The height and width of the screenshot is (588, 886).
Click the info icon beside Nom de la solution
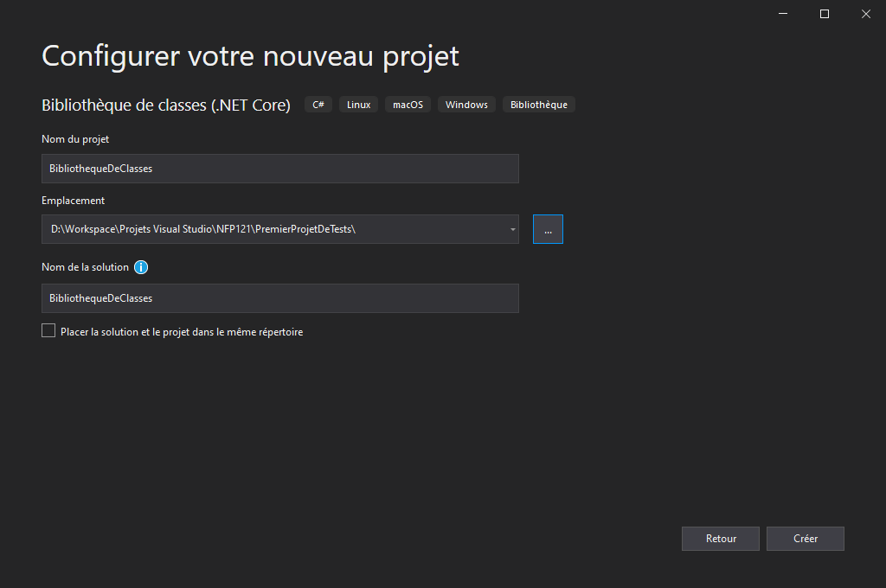click(142, 267)
